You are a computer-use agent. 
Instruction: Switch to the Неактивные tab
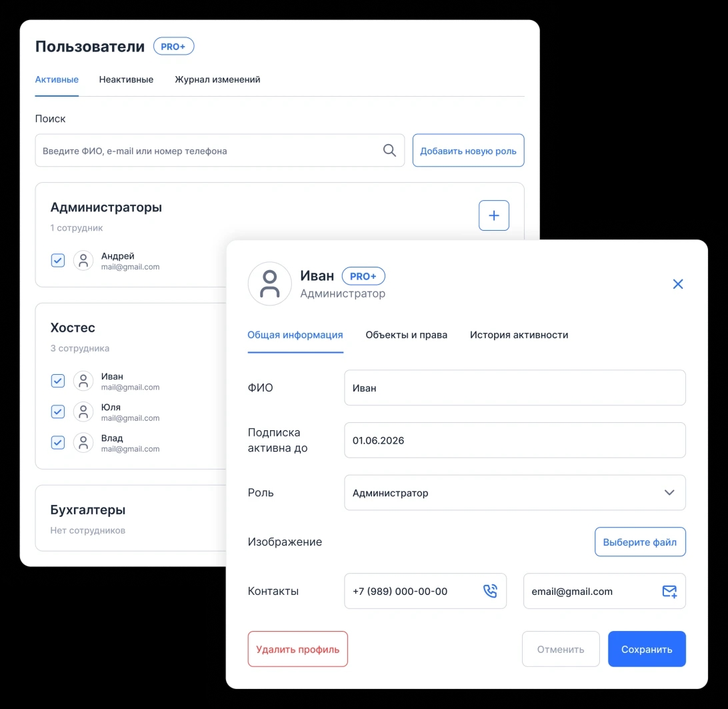pos(126,79)
